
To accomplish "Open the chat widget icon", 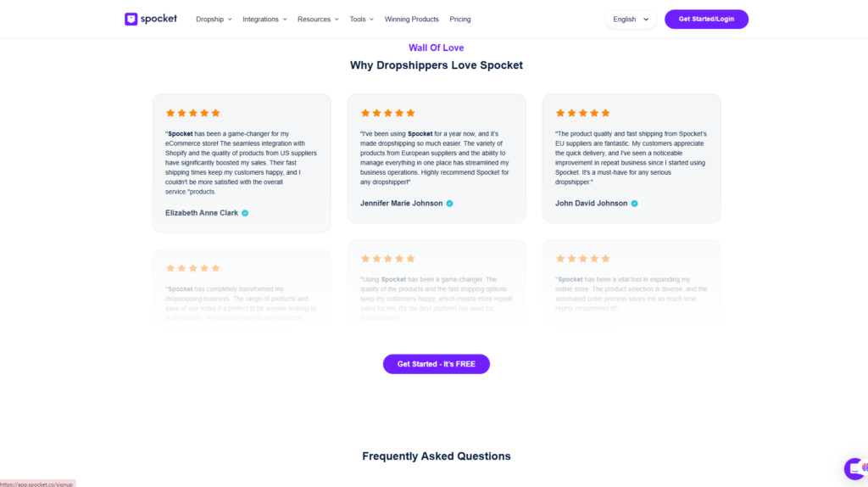I will point(856,468).
